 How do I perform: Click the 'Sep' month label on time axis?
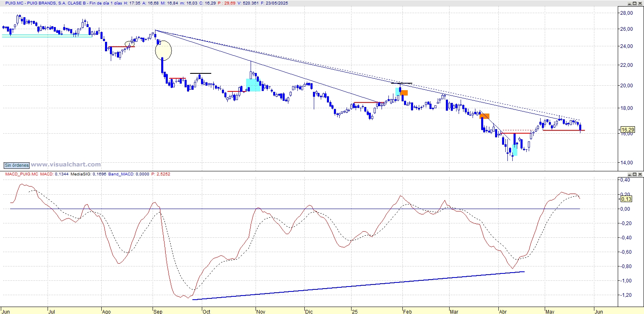click(158, 312)
